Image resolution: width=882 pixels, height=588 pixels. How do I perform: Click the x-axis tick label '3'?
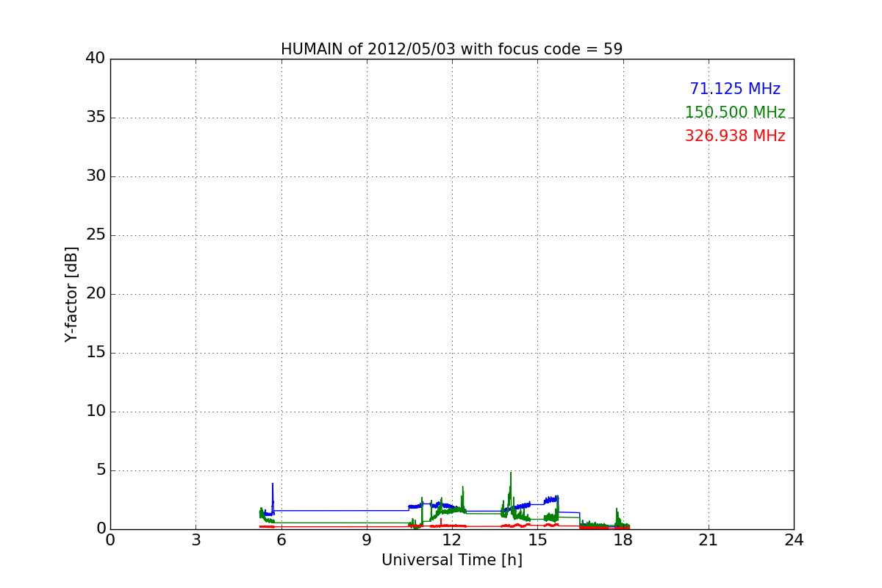coord(196,540)
